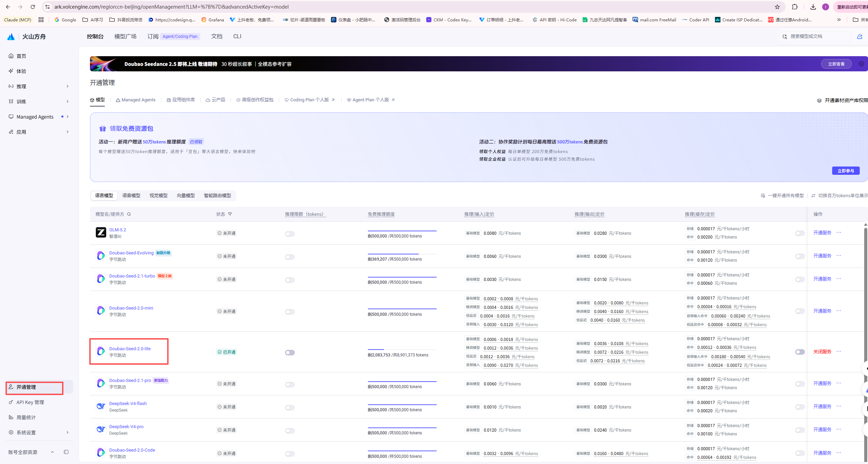Click 切换百万tokens单位展示
The width and height of the screenshot is (868, 464).
[839, 195]
